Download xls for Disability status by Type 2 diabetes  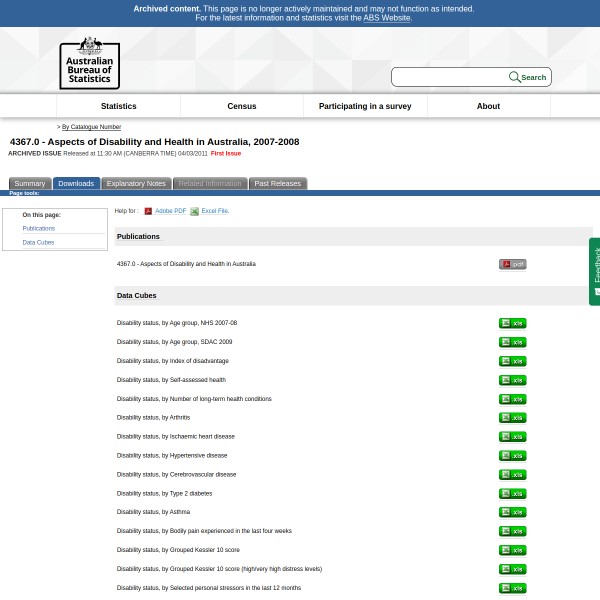[x=512, y=494]
